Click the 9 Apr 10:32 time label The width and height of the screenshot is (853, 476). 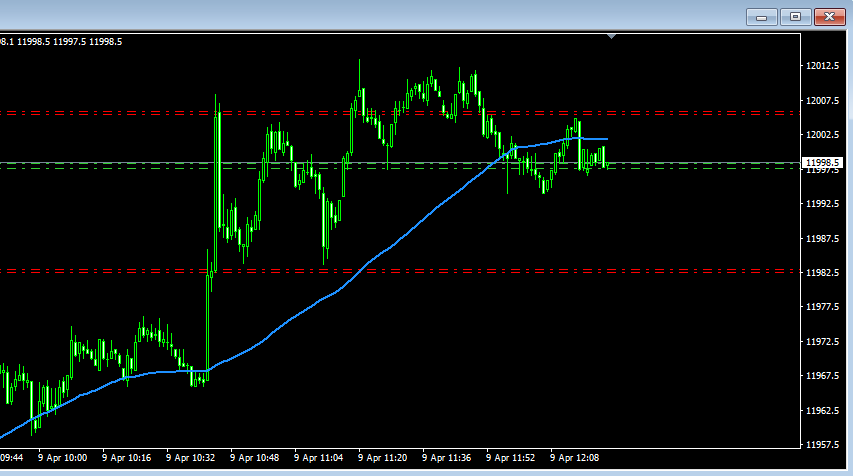tap(191, 457)
